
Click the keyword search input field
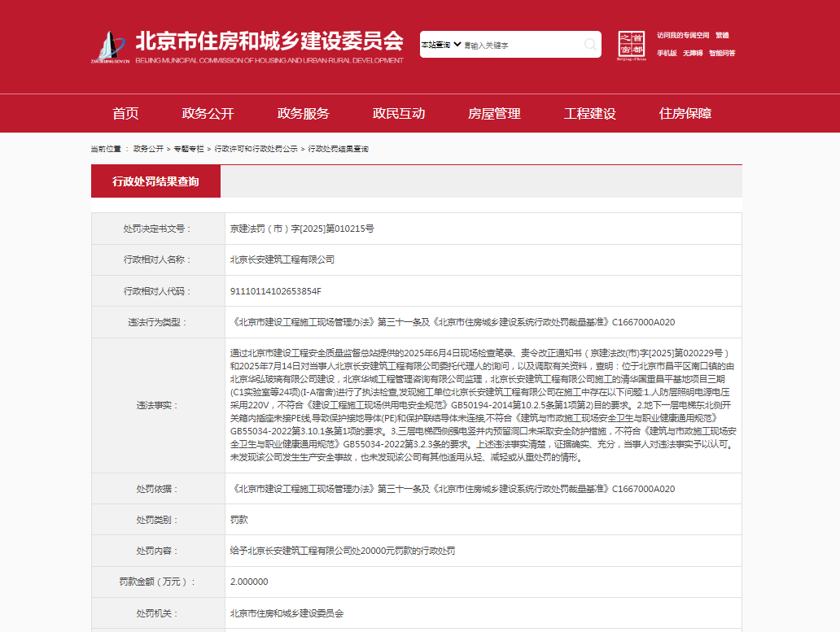click(x=521, y=46)
